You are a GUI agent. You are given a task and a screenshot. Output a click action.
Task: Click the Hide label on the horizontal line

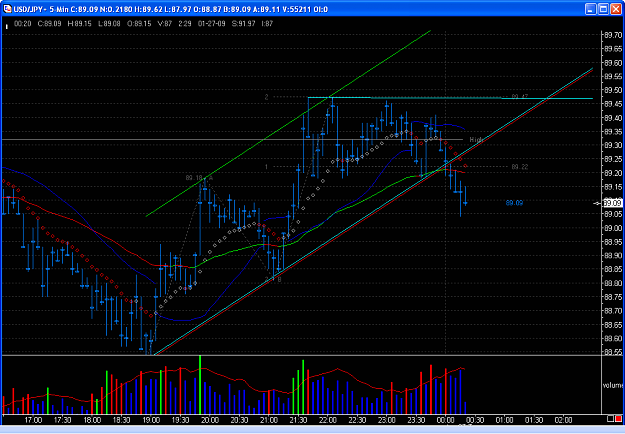(x=476, y=140)
